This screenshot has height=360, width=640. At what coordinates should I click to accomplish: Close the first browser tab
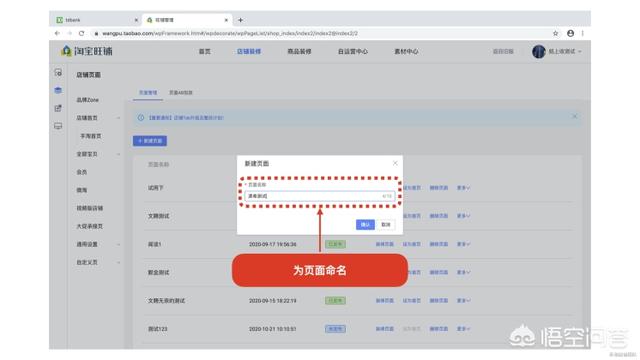pos(136,20)
